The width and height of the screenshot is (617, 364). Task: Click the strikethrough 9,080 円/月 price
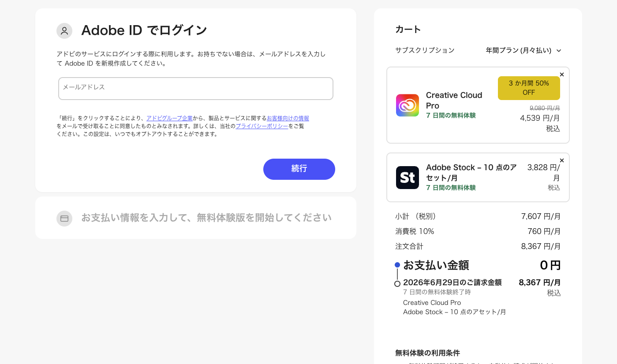click(545, 108)
